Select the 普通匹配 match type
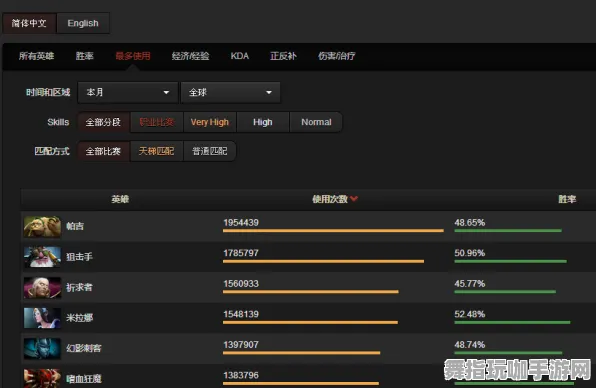This screenshot has width=596, height=388. (x=210, y=151)
